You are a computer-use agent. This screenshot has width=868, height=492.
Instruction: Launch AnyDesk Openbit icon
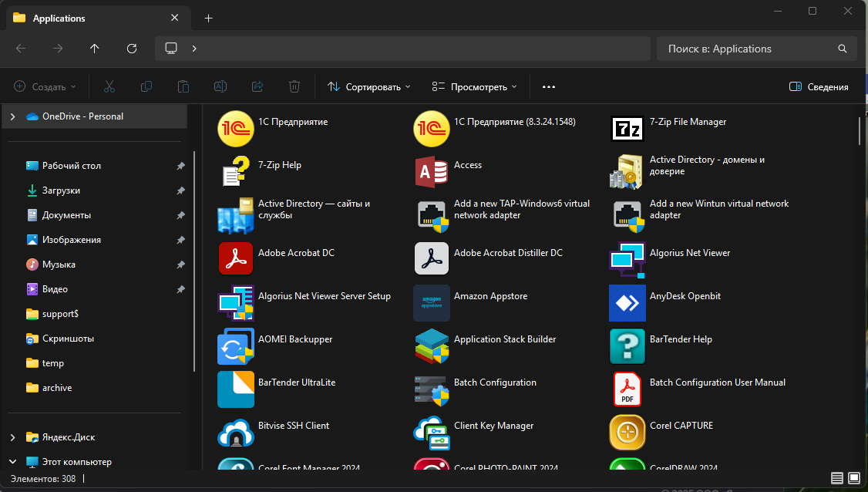click(627, 302)
